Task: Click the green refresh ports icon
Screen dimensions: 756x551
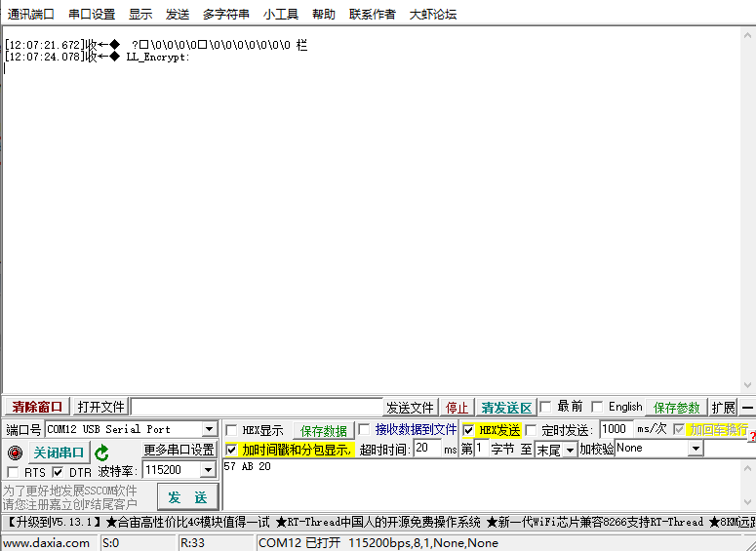Action: pyautogui.click(x=101, y=453)
